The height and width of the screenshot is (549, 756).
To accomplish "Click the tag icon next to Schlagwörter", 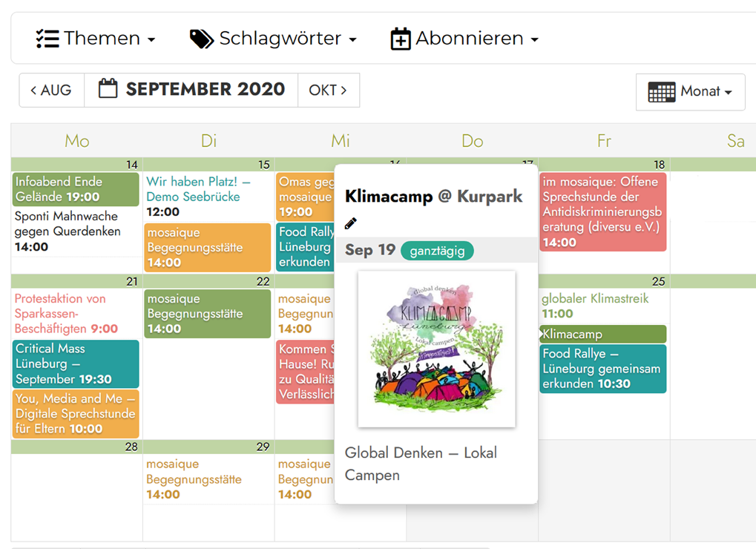I will [201, 39].
